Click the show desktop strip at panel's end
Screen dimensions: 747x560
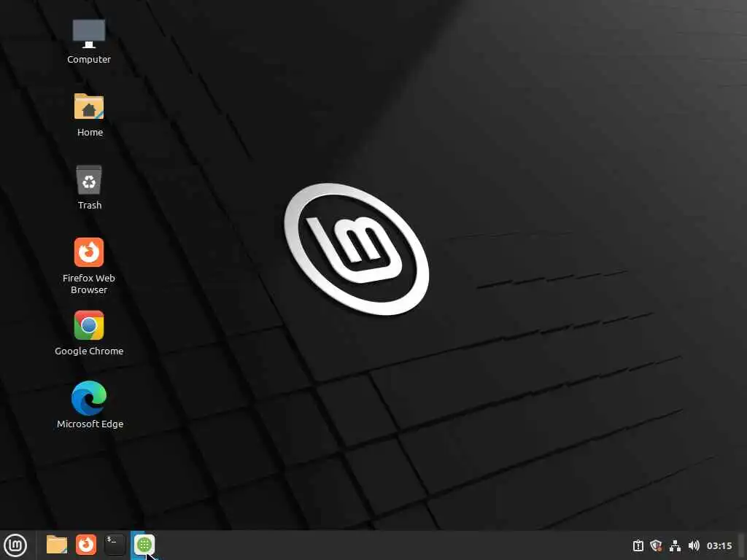pyautogui.click(x=741, y=545)
